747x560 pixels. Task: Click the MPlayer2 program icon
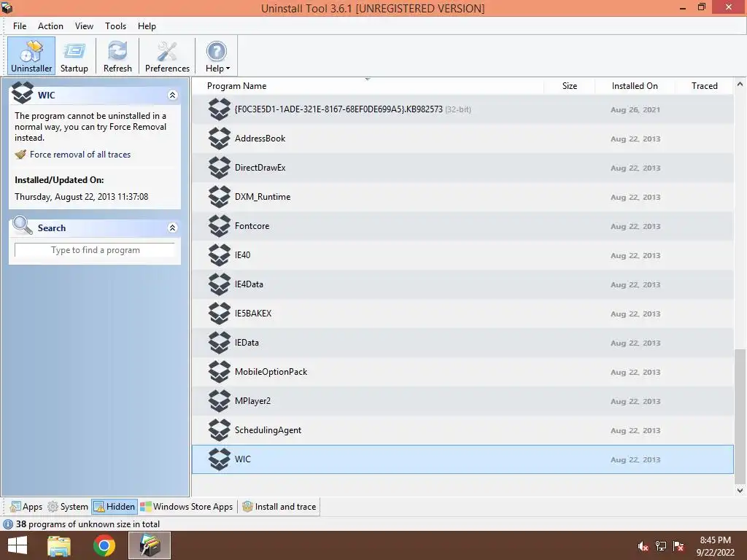[x=220, y=401]
